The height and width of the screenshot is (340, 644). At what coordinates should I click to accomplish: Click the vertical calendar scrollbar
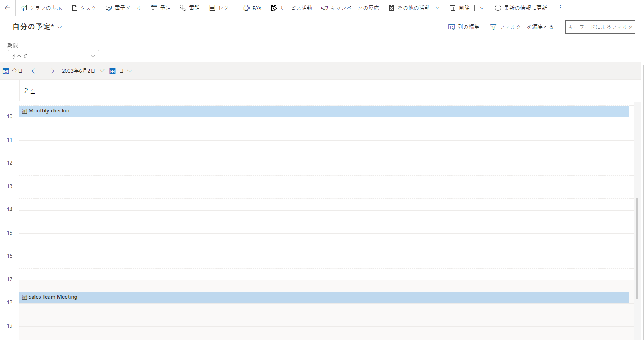click(637, 248)
